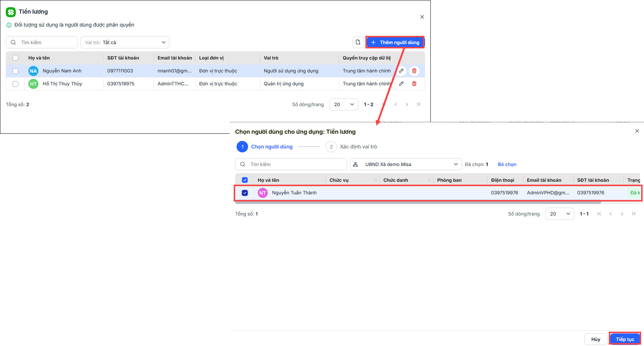Screen dimensions: 644x346
Task: Jump to last page in Tiền lương list
Action: coord(419,104)
